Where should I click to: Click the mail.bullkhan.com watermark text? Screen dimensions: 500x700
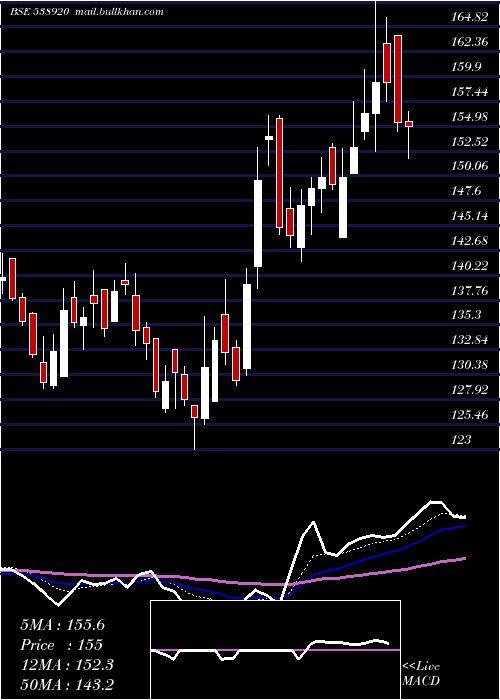click(x=119, y=12)
